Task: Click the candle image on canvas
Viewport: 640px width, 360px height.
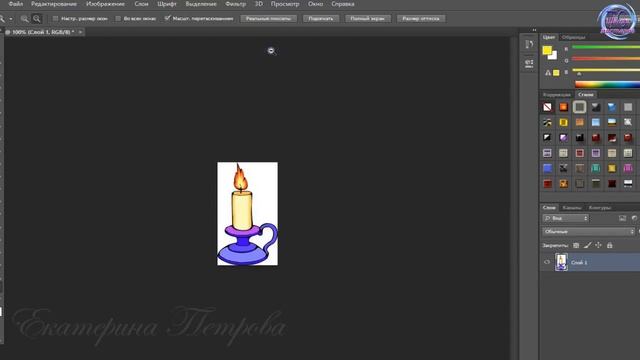Action: click(x=247, y=213)
